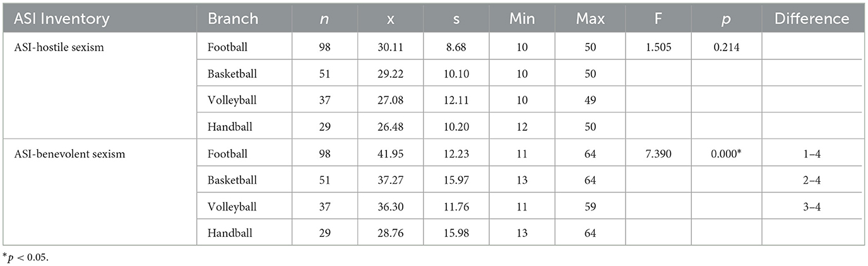Click the Min column header
Viewport: 868px width, 266px height.
(x=523, y=19)
